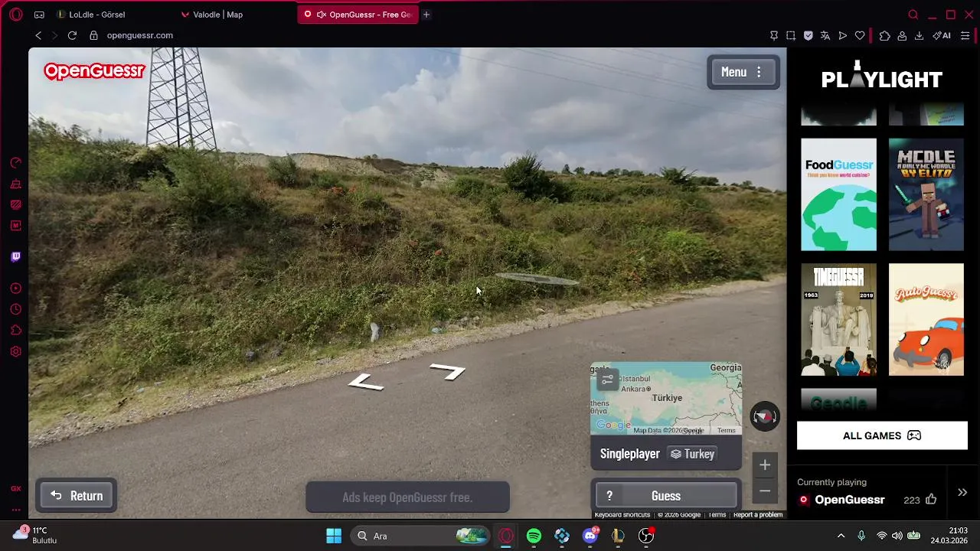This screenshot has width=980, height=551.
Task: Collapse Playlight panel with double chevron
Action: [962, 492]
